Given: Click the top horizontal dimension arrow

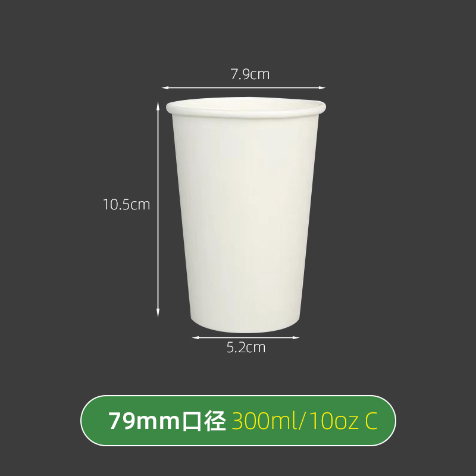Looking at the screenshot, I should (x=243, y=87).
